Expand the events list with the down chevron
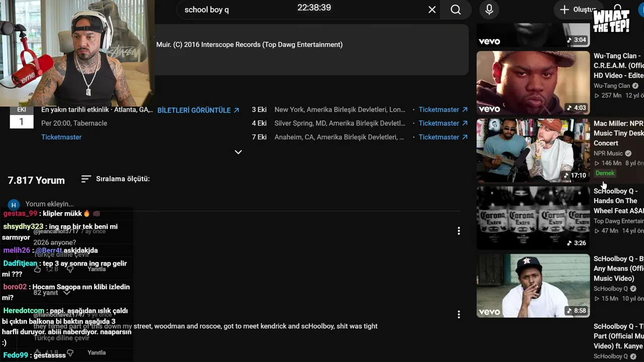Screen dimensions: 644x362 [238, 152]
